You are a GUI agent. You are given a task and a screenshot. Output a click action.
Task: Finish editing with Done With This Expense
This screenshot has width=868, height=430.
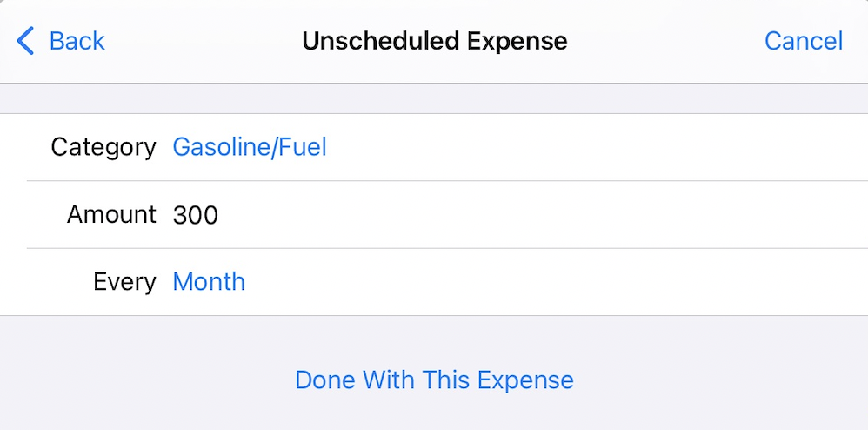434,380
